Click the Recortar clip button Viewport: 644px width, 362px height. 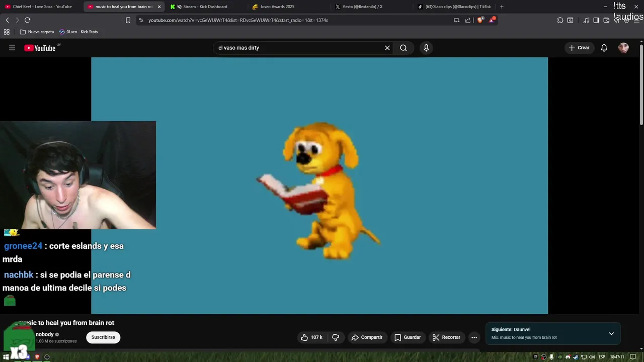pyautogui.click(x=446, y=337)
